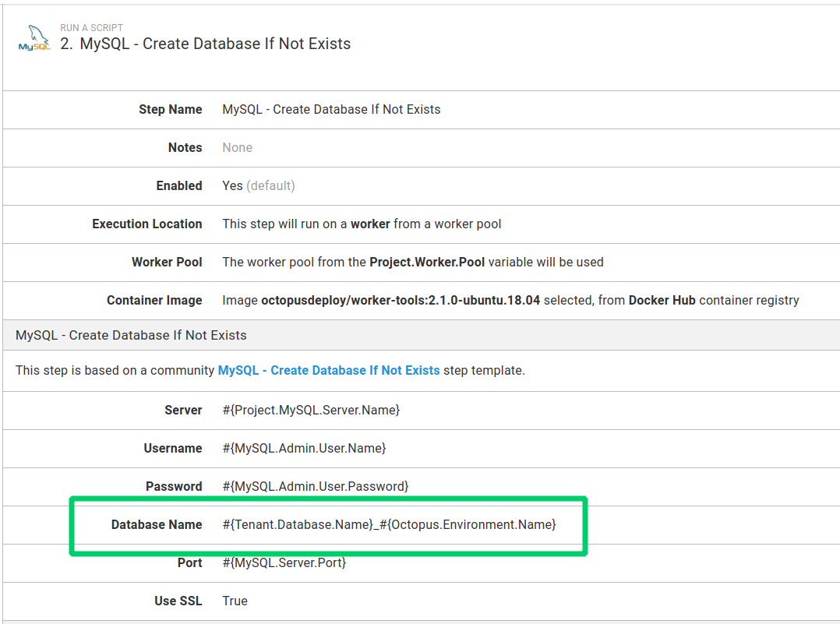This screenshot has width=840, height=624.
Task: Click the Database Name field label
Action: pos(157,524)
